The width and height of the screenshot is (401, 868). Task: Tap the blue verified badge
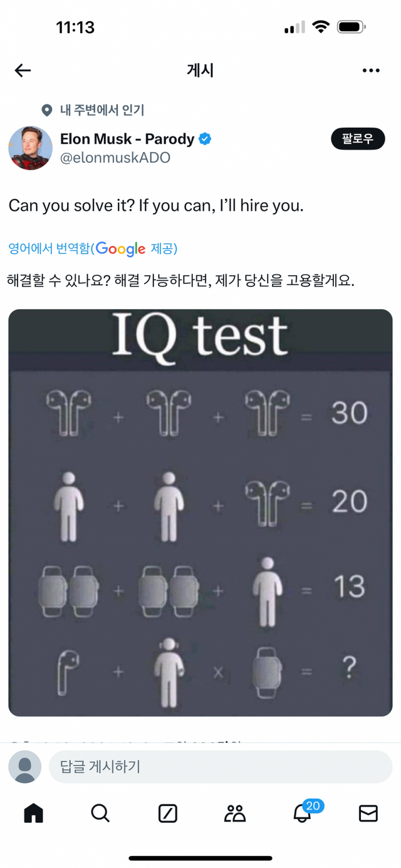[205, 139]
